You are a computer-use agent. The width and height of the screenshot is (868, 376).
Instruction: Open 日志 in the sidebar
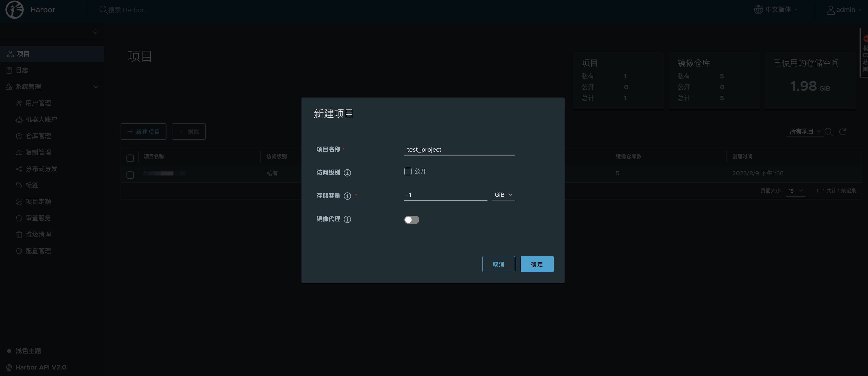[22, 70]
